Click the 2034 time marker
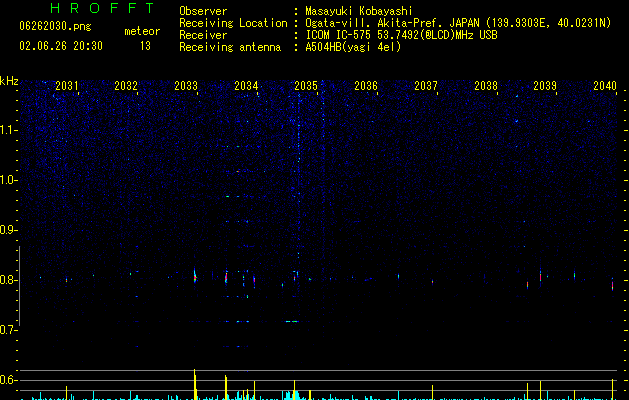This screenshot has width=629, height=400. pyautogui.click(x=246, y=86)
